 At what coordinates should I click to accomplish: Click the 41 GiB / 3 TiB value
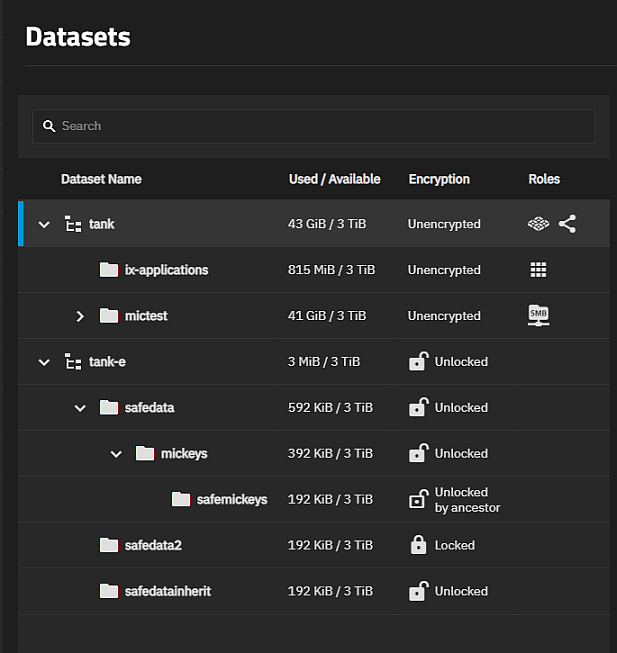pos(327,316)
